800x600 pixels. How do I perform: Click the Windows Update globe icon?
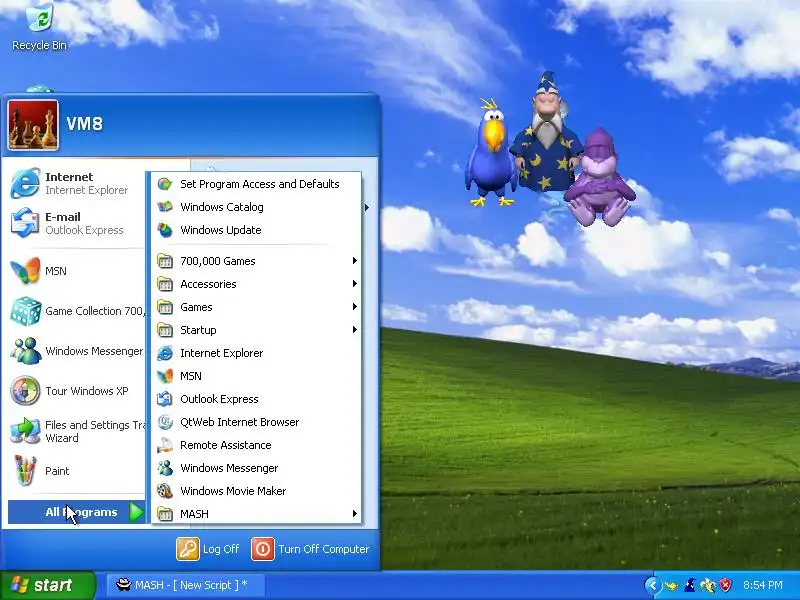(x=165, y=230)
